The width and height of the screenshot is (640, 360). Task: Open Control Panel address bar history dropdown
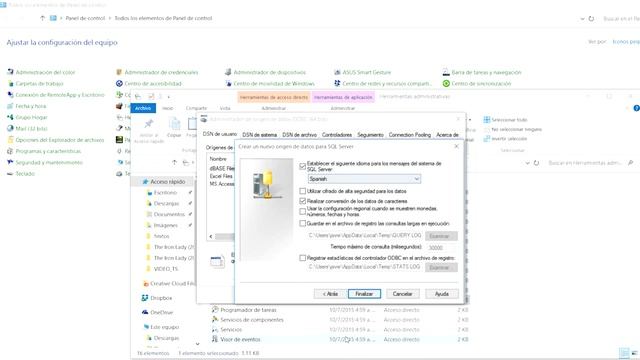[582, 19]
